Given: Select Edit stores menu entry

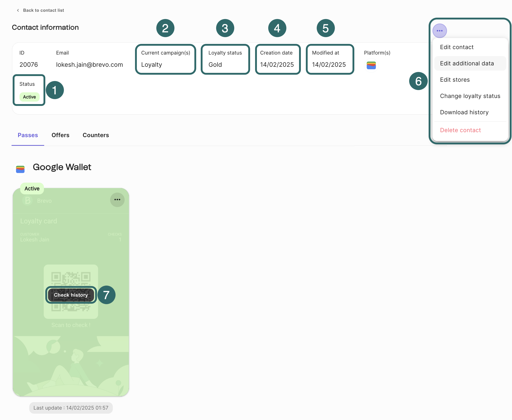Looking at the screenshot, I should point(455,80).
